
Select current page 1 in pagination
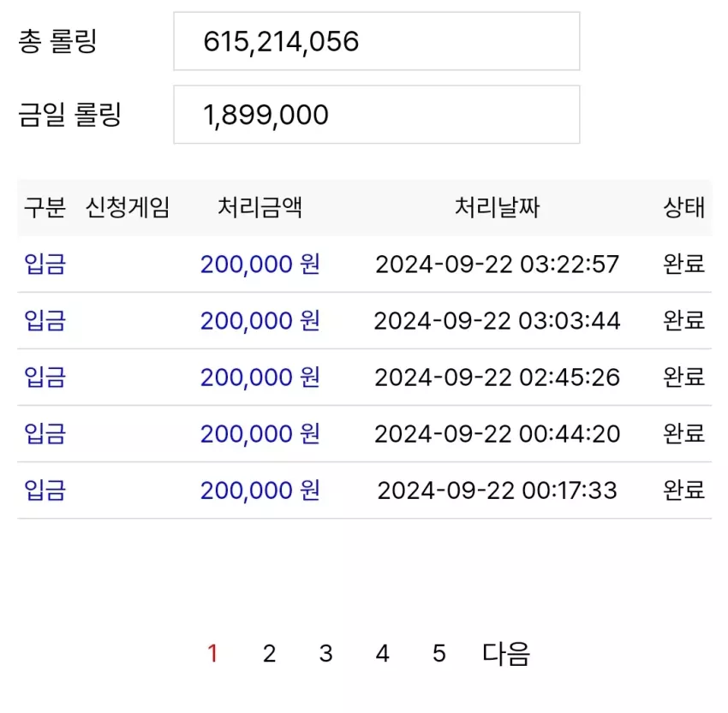tap(212, 654)
